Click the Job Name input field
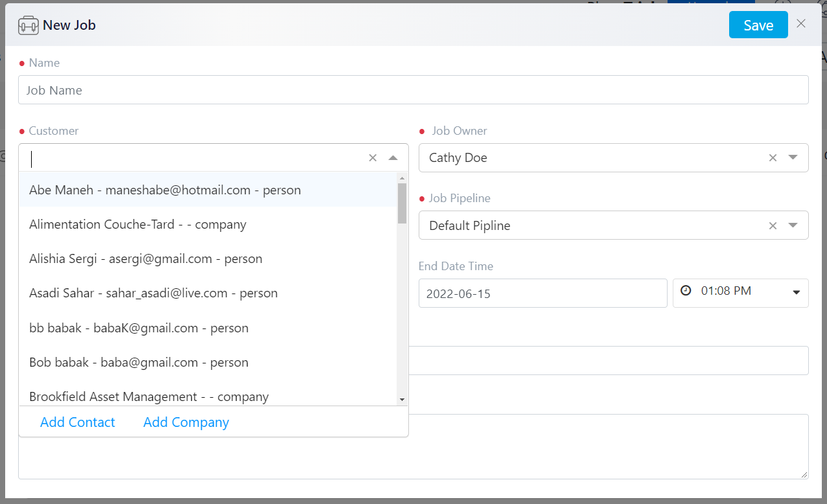827x504 pixels. pos(413,90)
